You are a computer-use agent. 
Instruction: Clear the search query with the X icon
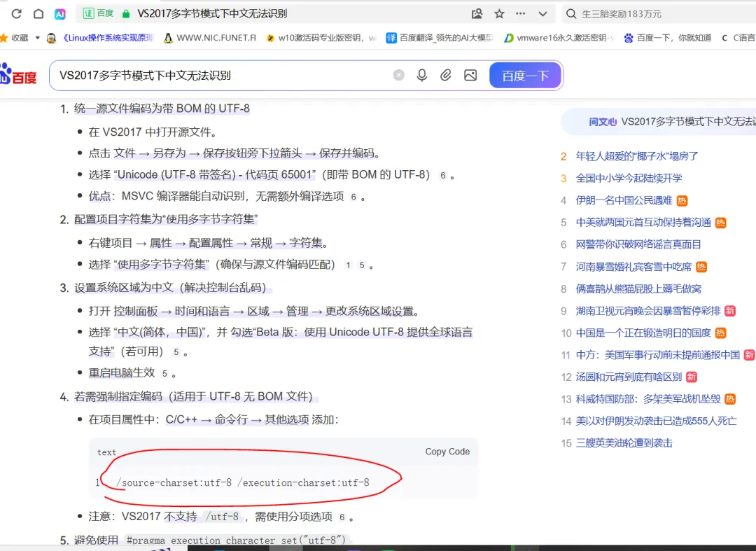[399, 75]
